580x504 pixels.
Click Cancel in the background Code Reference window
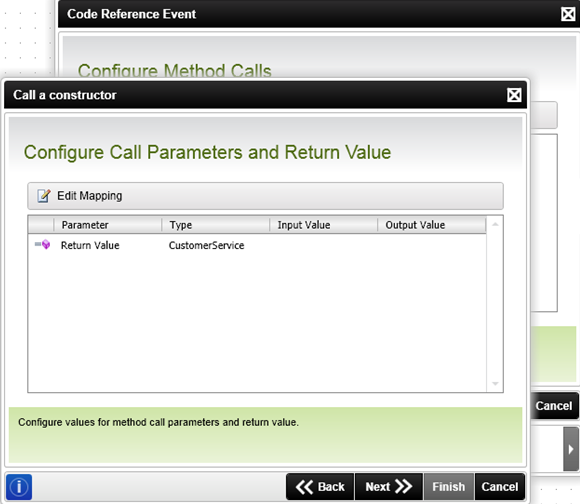point(554,406)
